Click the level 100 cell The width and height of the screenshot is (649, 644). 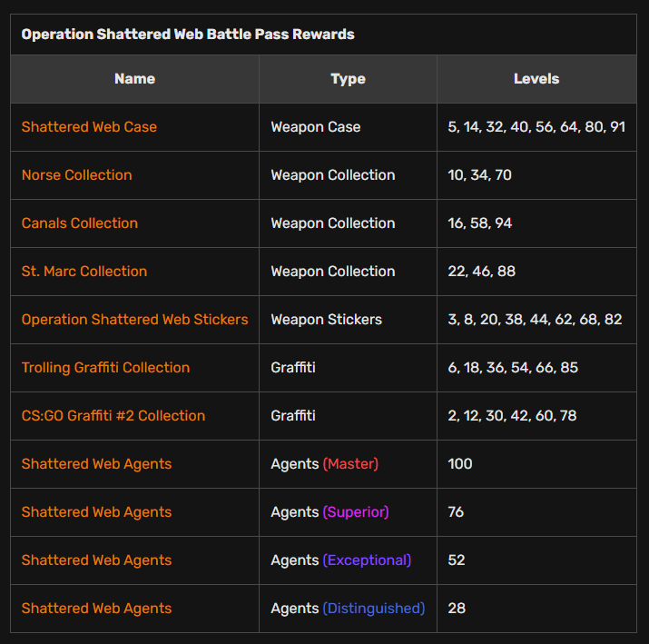coord(536,464)
